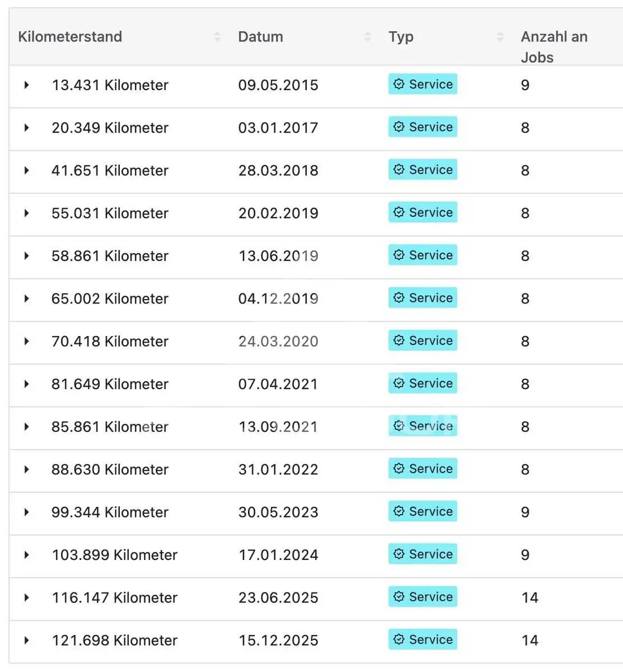Click the Anzahl an Jobs column header
Viewport: 623px width, 672px height.
554,47
